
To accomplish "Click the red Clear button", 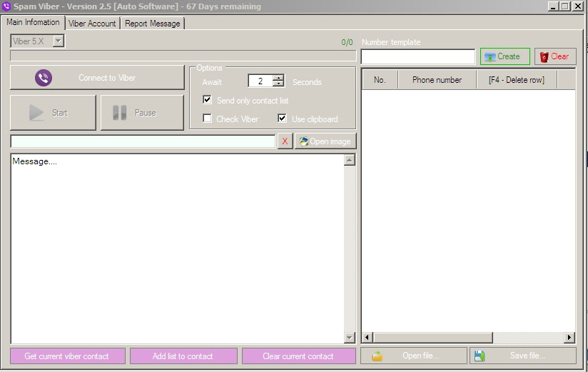I will pyautogui.click(x=555, y=56).
